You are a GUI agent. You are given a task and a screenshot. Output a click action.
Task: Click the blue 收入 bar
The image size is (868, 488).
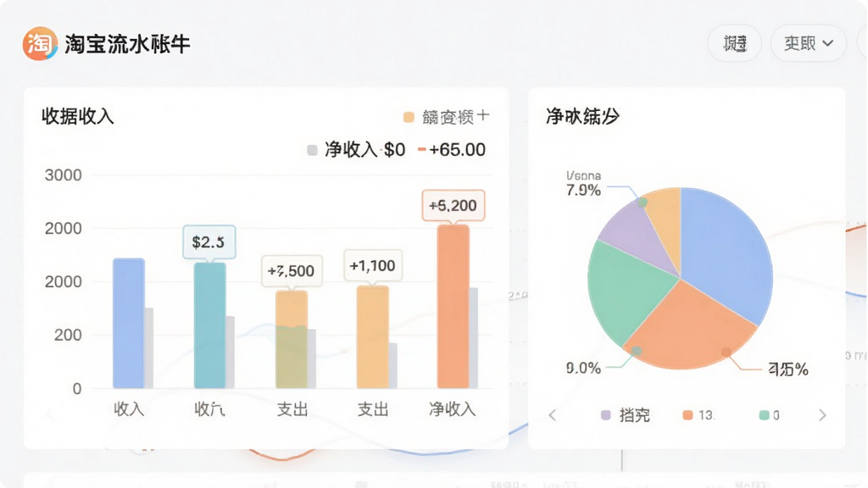coord(129,323)
